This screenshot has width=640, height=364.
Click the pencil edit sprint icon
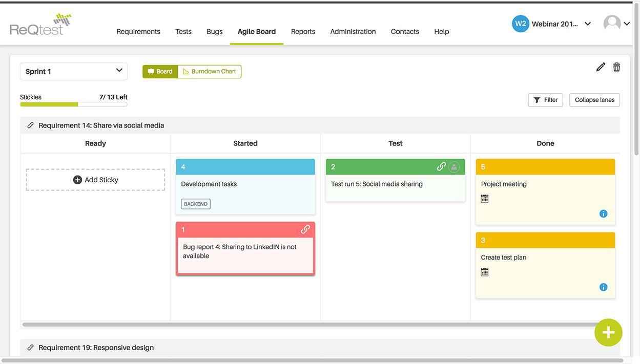pos(601,67)
